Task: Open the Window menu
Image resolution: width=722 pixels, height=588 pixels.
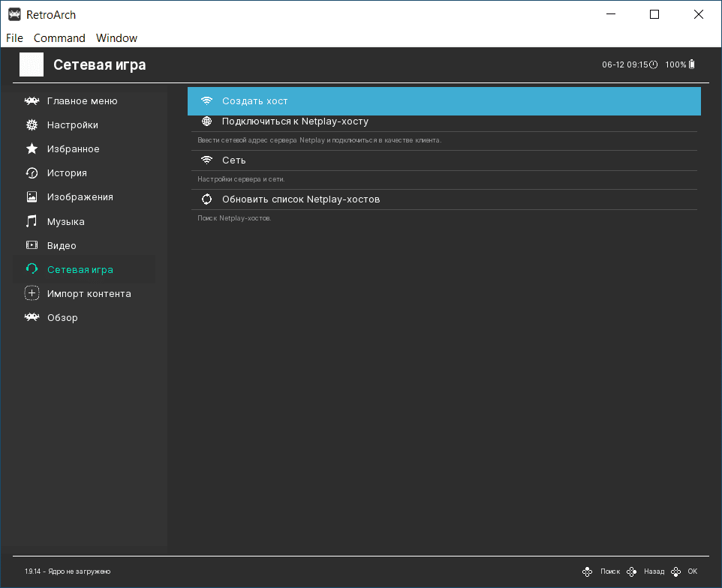Action: click(116, 38)
